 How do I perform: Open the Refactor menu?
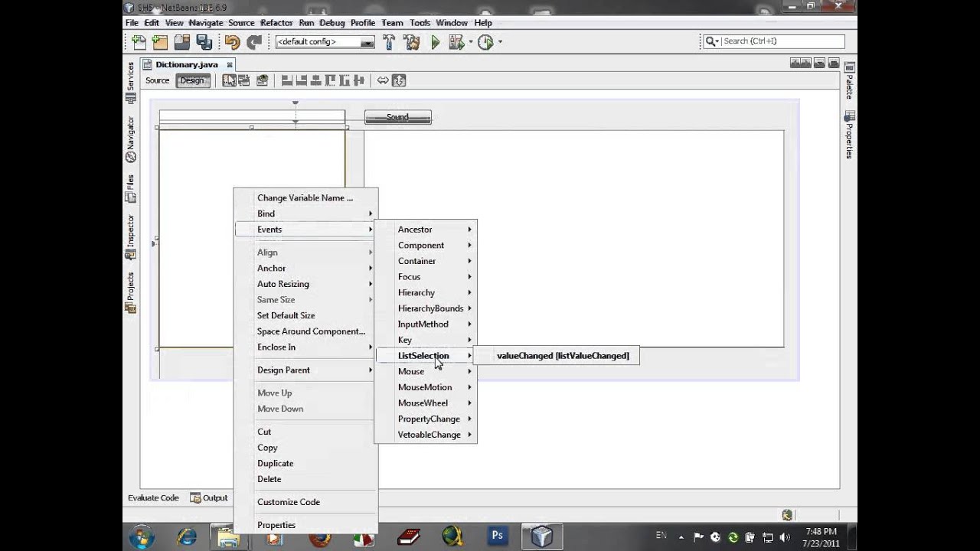point(276,23)
